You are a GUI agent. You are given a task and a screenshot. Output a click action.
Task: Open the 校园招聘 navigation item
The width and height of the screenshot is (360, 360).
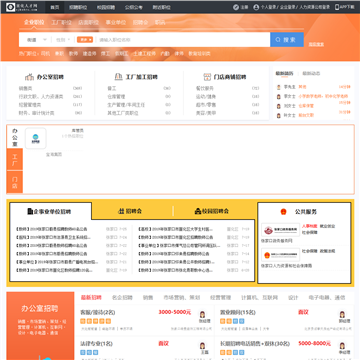coord(106,7)
